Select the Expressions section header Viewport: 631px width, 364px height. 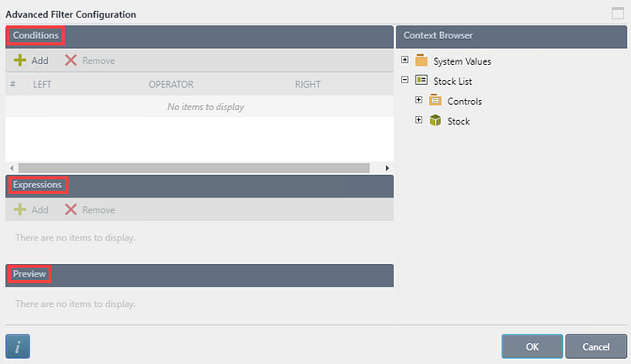[x=39, y=185]
